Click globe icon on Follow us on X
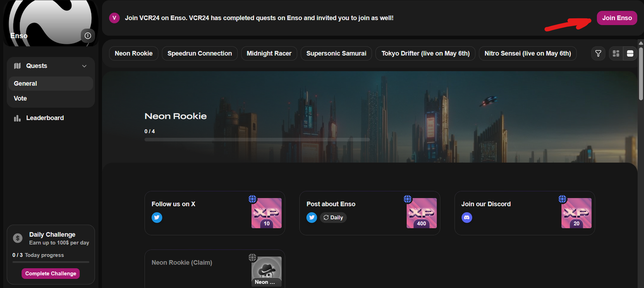The image size is (644, 288). pyautogui.click(x=253, y=199)
